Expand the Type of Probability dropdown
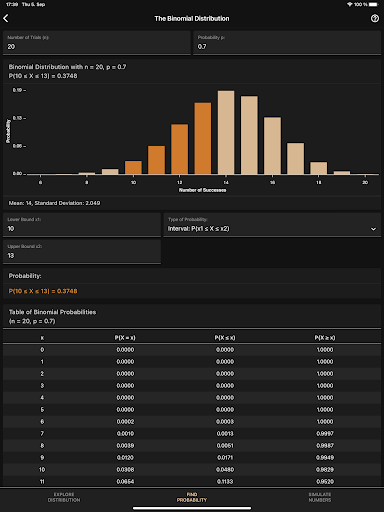This screenshot has width=384, height=512. click(272, 225)
